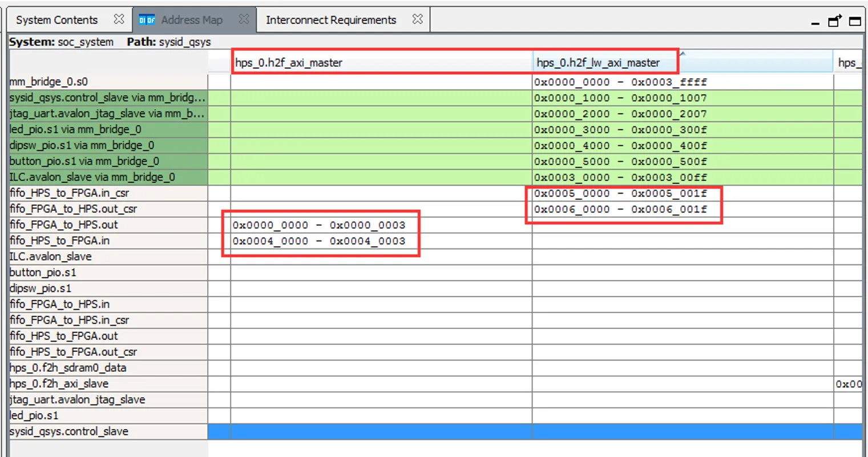Close the Address Map tab
This screenshot has height=457, width=868.
coord(244,19)
